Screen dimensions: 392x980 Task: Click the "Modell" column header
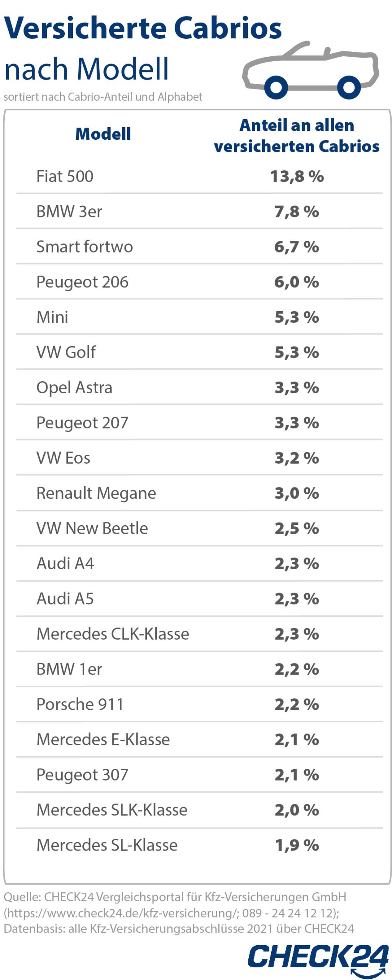(x=103, y=134)
